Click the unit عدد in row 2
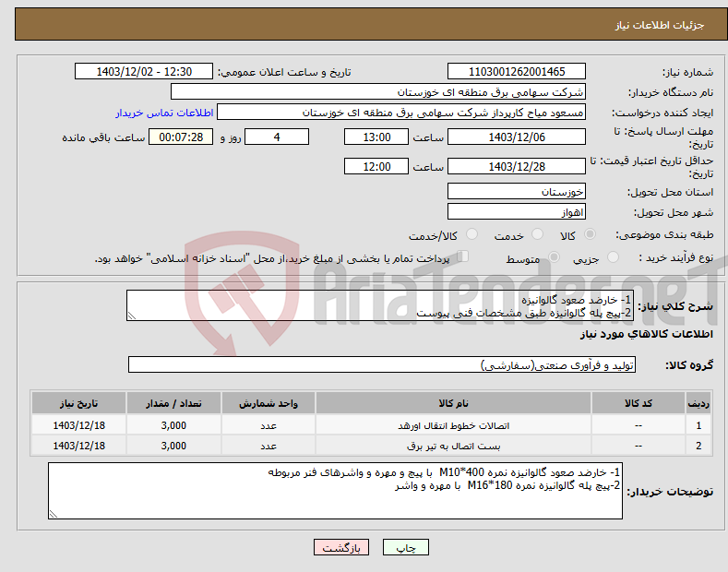 tap(269, 447)
